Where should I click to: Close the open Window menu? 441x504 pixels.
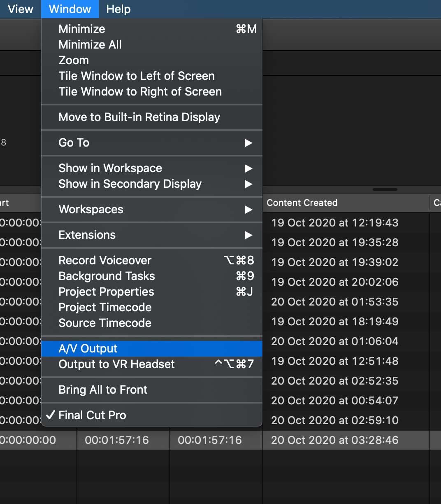(70, 9)
